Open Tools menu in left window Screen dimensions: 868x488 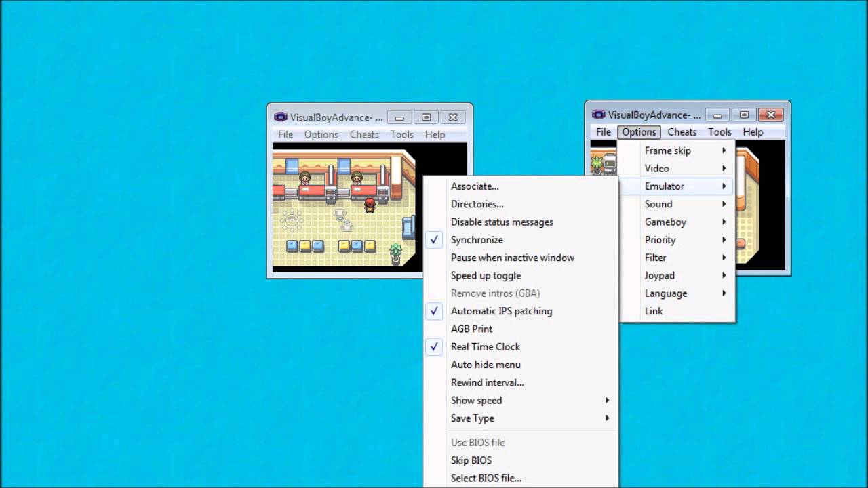(402, 134)
